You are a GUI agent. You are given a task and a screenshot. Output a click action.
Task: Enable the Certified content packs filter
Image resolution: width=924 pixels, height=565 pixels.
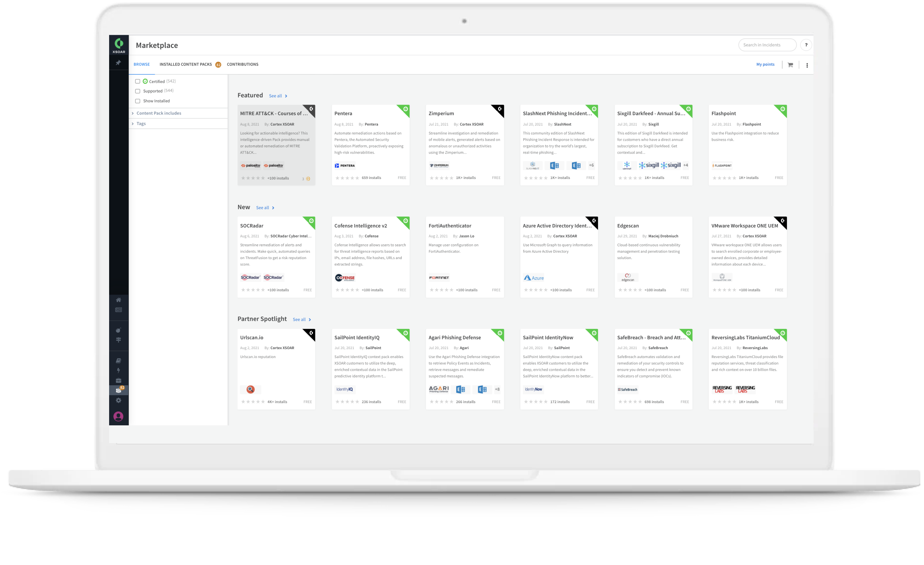pyautogui.click(x=137, y=81)
